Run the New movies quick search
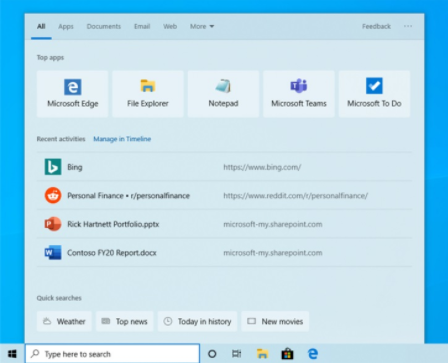Screen dimensions: 448x364 click(x=275, y=321)
